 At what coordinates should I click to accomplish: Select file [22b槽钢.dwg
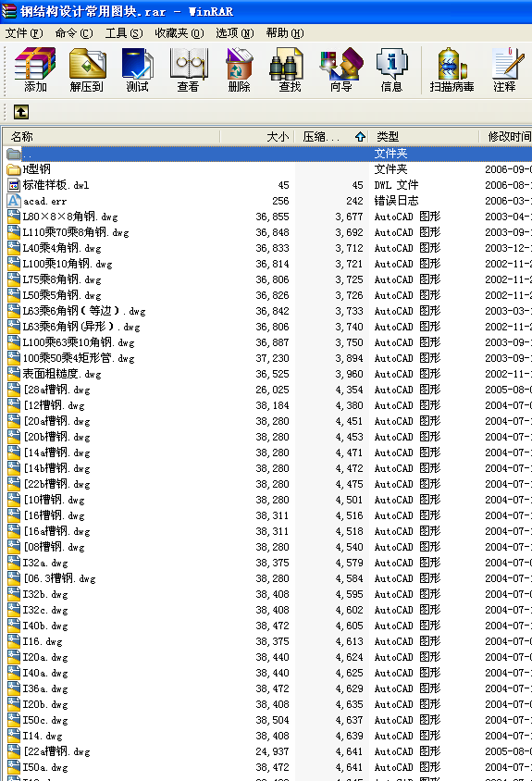[x=56, y=484]
